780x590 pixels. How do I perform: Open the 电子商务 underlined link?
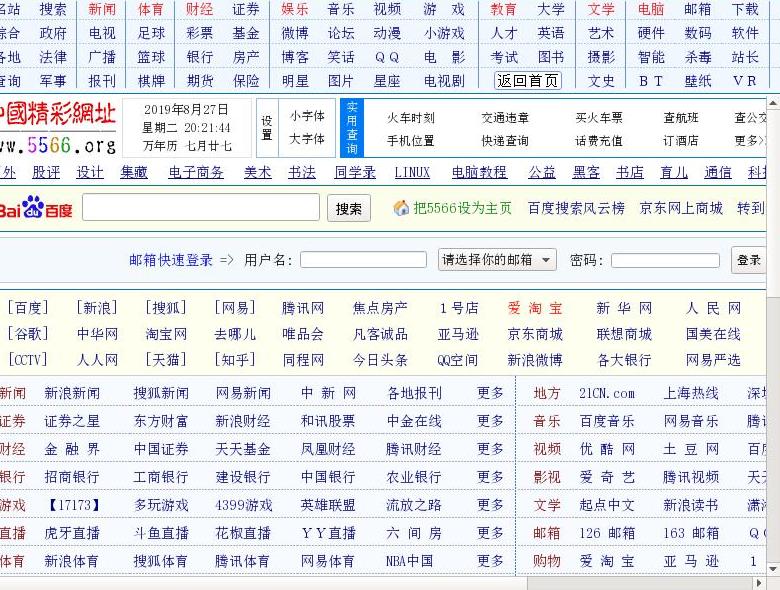click(x=196, y=173)
